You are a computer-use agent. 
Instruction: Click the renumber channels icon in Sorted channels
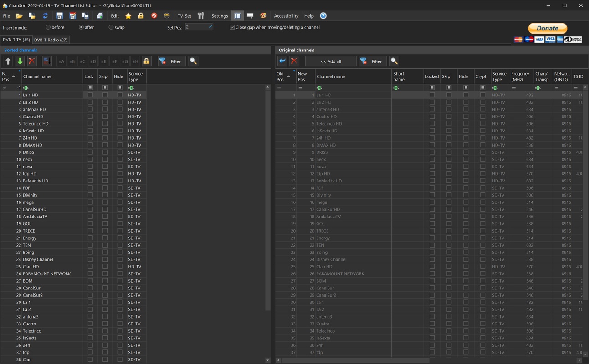(x=47, y=61)
